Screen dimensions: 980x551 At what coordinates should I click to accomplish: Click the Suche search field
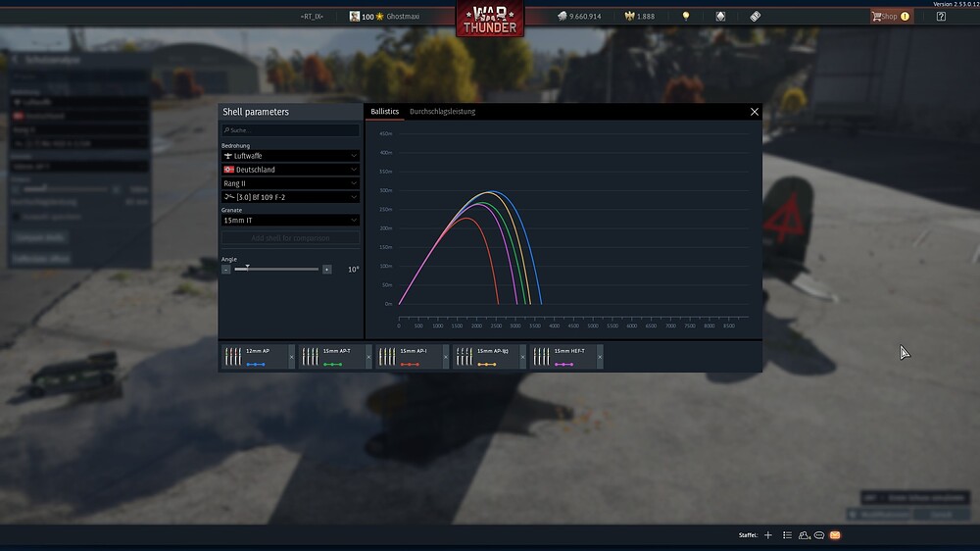pos(290,130)
